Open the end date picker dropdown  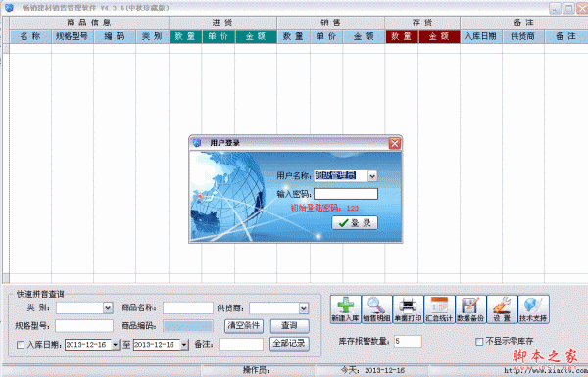184,345
